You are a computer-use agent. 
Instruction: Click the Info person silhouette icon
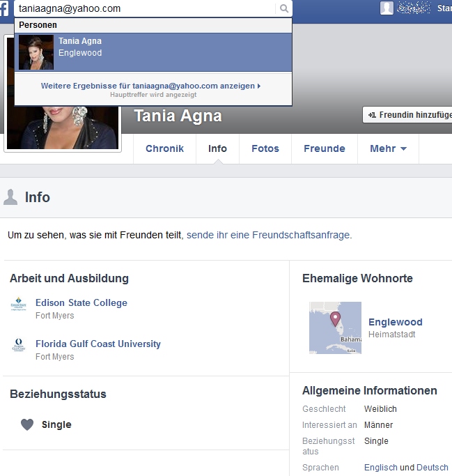pyautogui.click(x=10, y=197)
